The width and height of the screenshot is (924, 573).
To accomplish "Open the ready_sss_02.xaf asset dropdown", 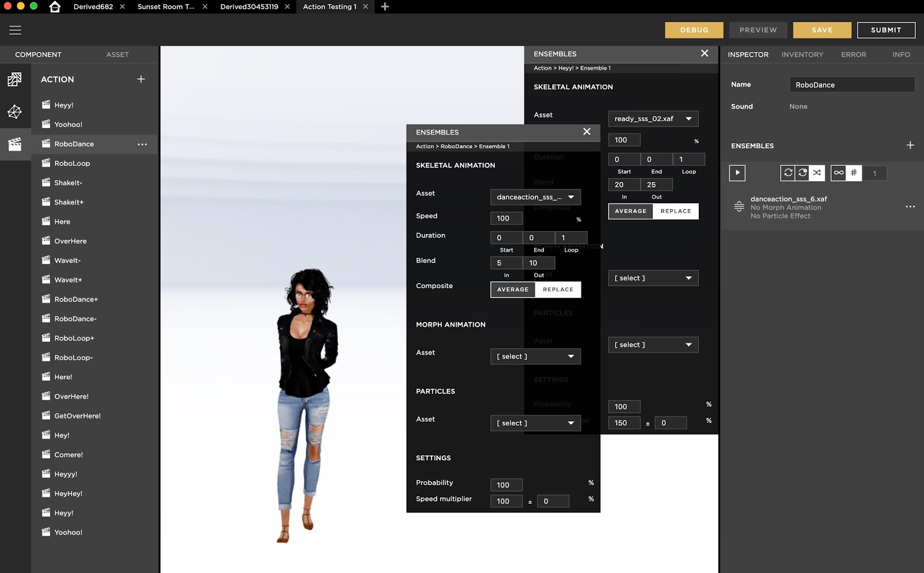I will coord(653,118).
